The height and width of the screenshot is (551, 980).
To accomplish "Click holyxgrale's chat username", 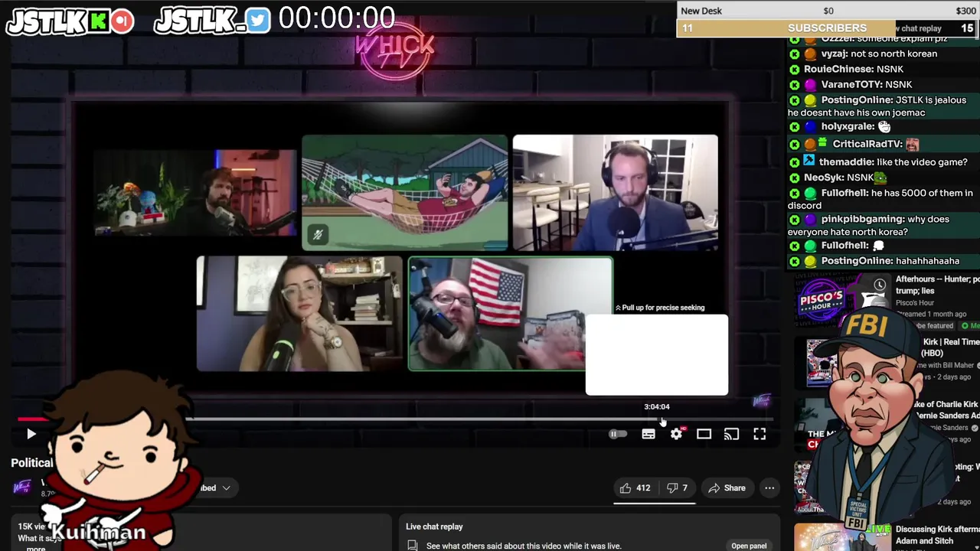I will click(x=848, y=126).
